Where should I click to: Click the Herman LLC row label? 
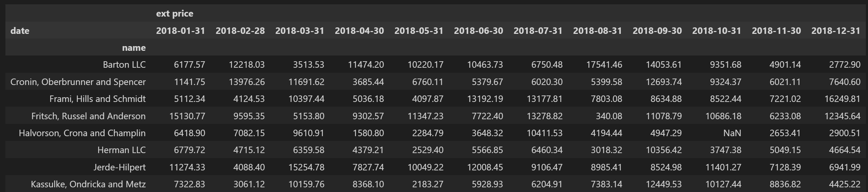pyautogui.click(x=121, y=150)
